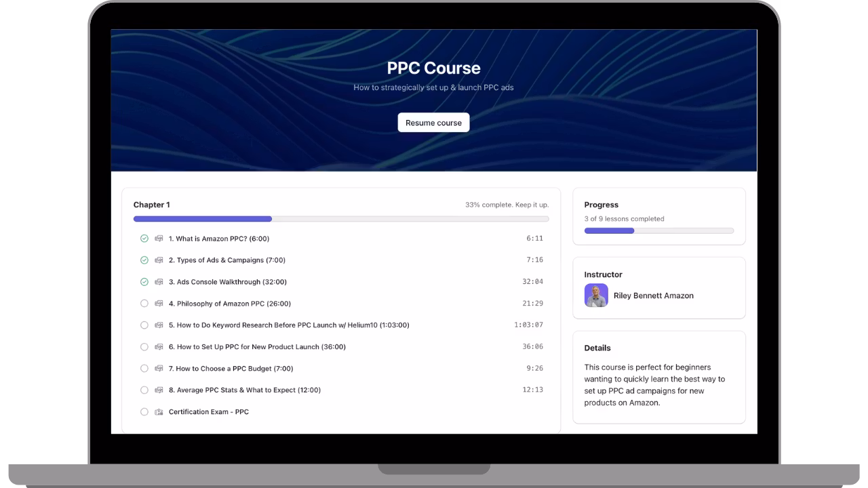The image size is (868, 488).
Task: Mark Average PPC Stats lesson circle complete
Action: tap(144, 390)
